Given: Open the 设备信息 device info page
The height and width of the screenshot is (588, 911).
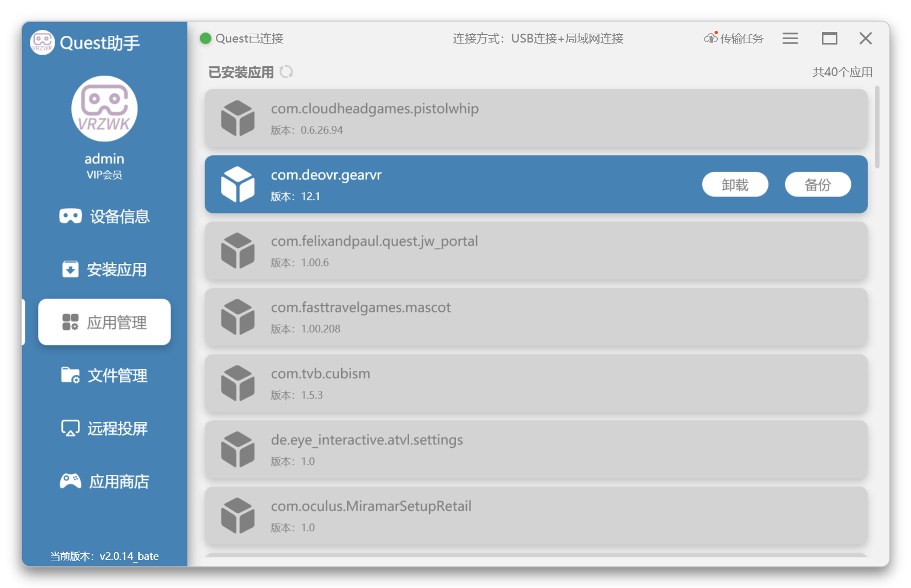Looking at the screenshot, I should coord(104,216).
